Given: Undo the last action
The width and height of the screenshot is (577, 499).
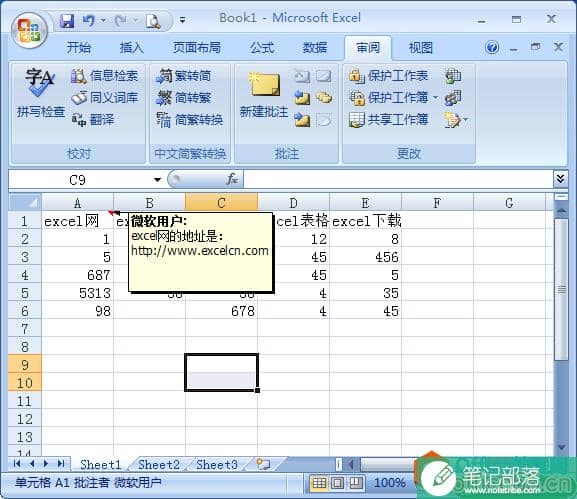Looking at the screenshot, I should [x=89, y=21].
